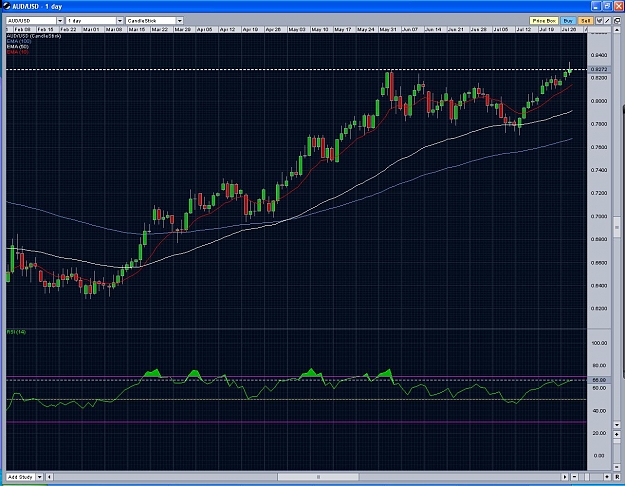Click the horizontal scrollbar left arrow
Screen dimensions: 625x486
(49, 477)
